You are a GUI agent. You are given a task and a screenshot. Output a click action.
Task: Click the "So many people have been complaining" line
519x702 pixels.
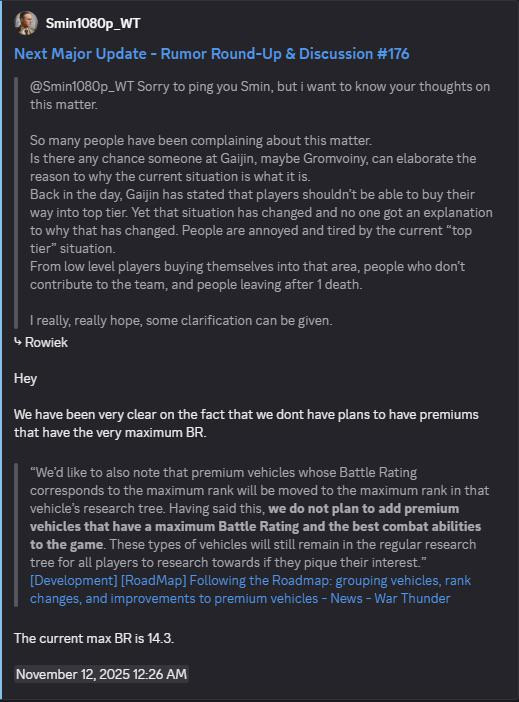tap(201, 141)
